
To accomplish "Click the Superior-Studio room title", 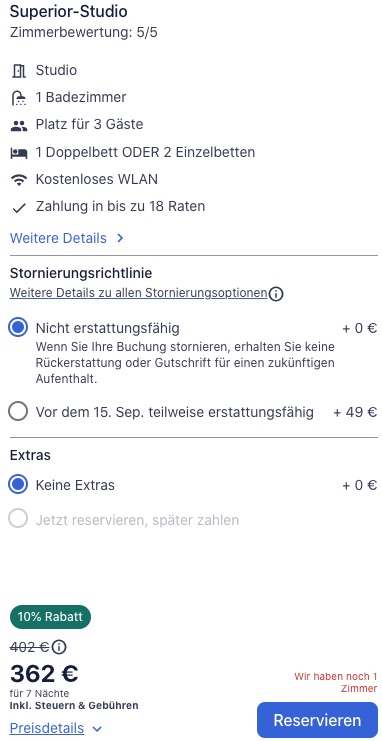I will click(x=69, y=11).
